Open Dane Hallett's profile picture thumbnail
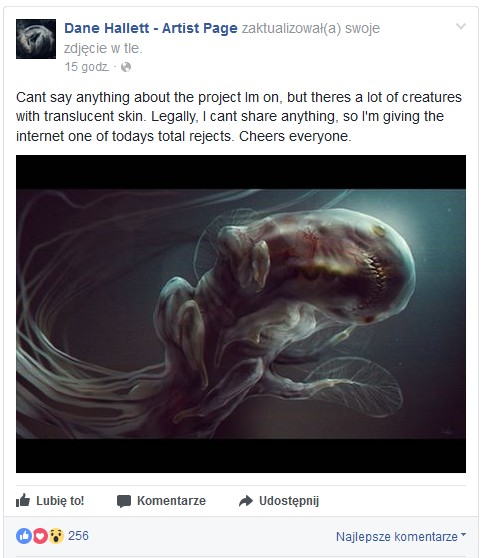The height and width of the screenshot is (558, 487). [36, 39]
